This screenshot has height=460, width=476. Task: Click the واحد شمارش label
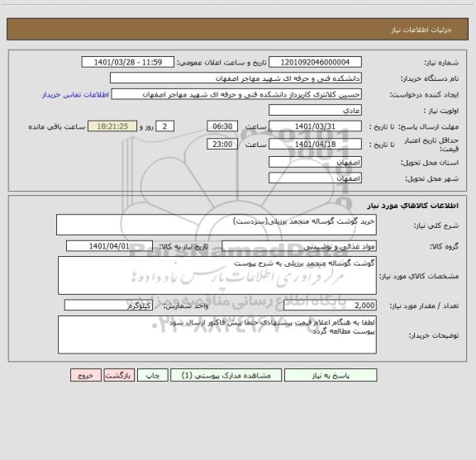point(186,306)
